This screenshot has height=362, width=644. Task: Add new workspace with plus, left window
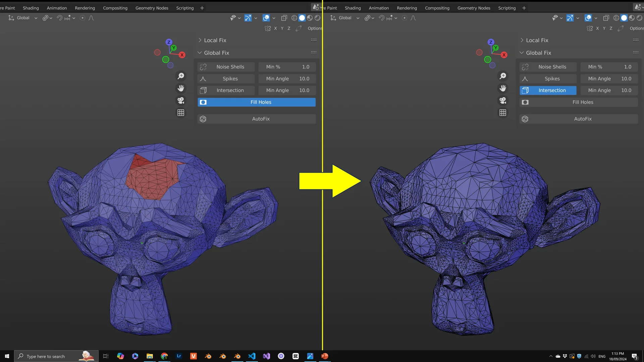coord(202,8)
